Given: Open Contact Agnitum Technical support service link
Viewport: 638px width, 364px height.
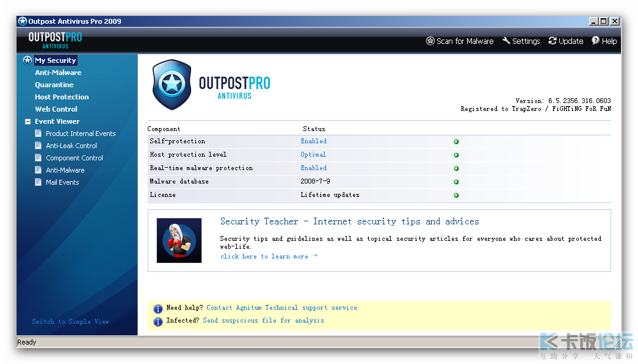Looking at the screenshot, I should (281, 308).
